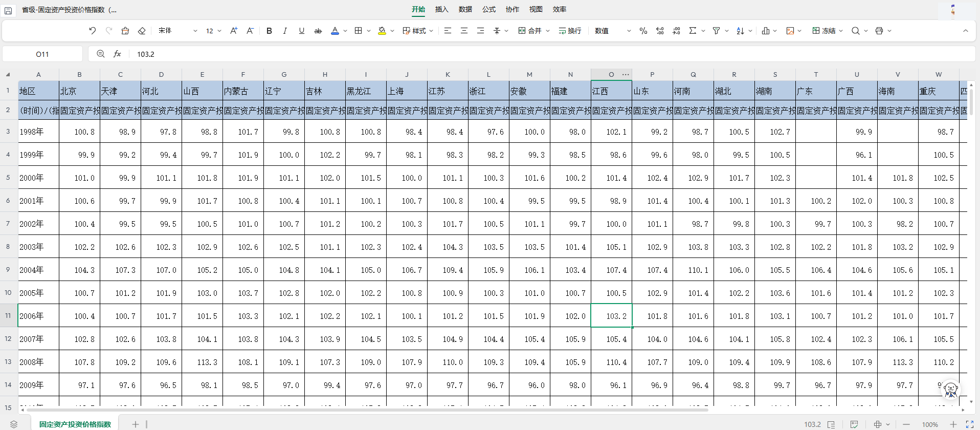Click the Undo icon

[x=92, y=31]
